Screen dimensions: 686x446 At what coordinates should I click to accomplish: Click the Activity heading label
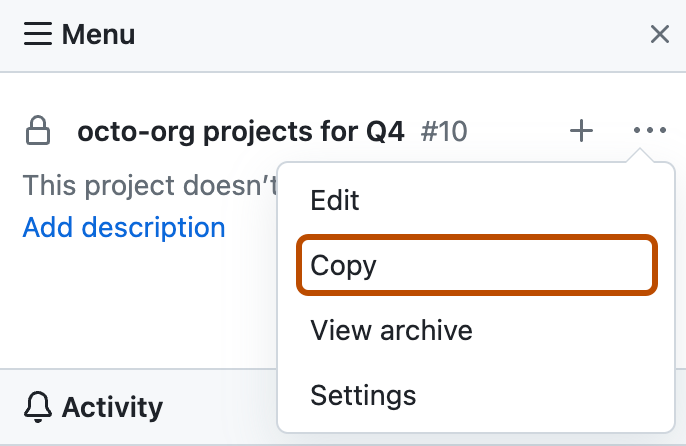pyautogui.click(x=112, y=407)
